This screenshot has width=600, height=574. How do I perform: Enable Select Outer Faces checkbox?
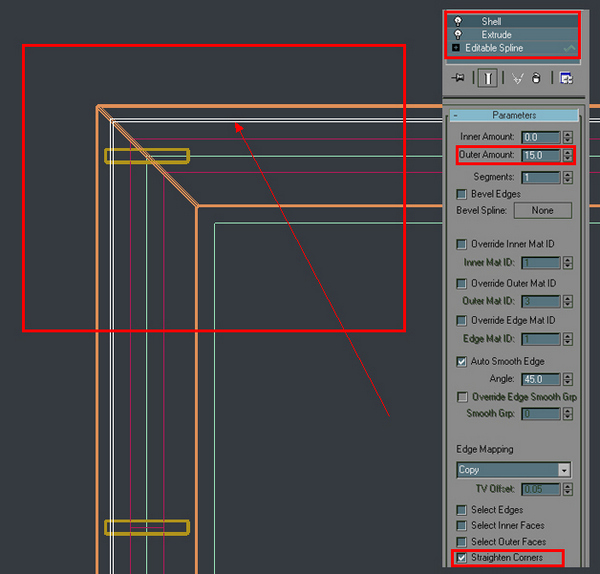[461, 542]
